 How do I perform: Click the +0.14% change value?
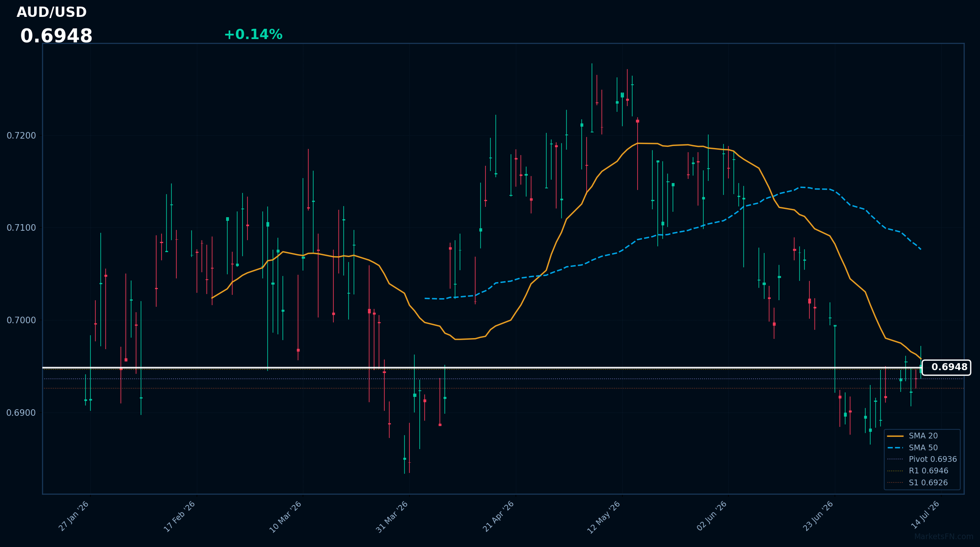point(253,35)
